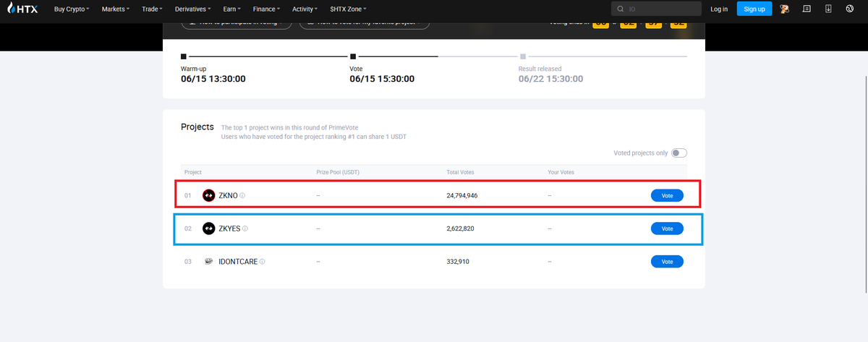868x342 pixels.
Task: Select the IDONTCARE project name
Action: click(238, 262)
